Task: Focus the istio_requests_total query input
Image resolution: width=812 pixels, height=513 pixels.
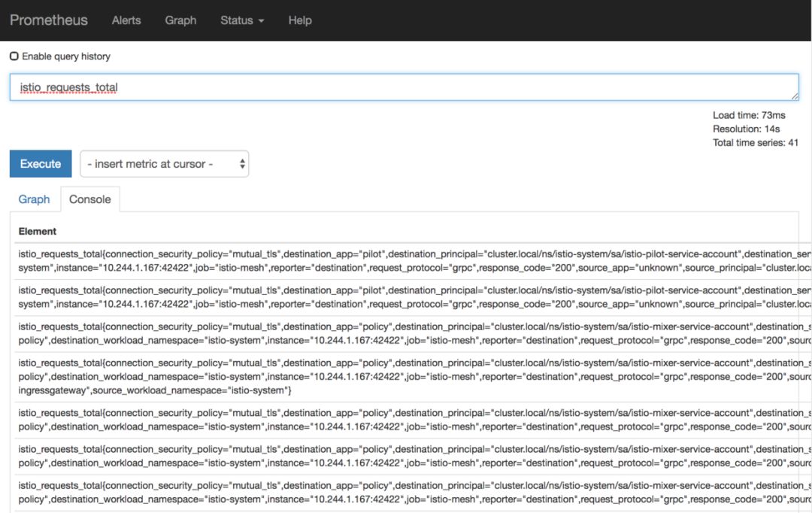Action: [404, 87]
